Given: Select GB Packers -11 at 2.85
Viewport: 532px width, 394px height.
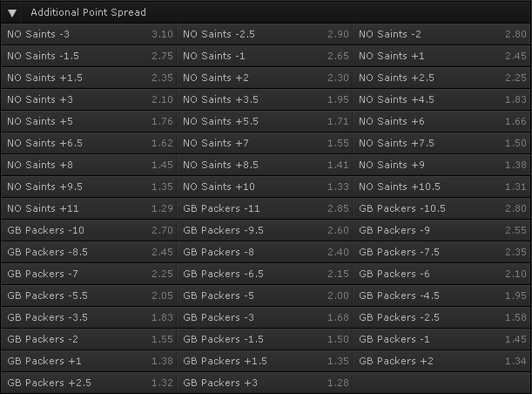Looking at the screenshot, I should coord(265,208).
